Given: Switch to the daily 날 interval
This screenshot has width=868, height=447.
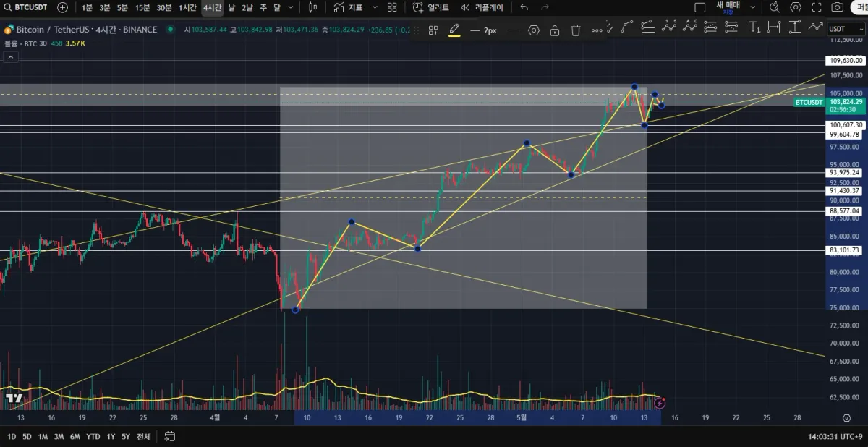Looking at the screenshot, I should [231, 7].
